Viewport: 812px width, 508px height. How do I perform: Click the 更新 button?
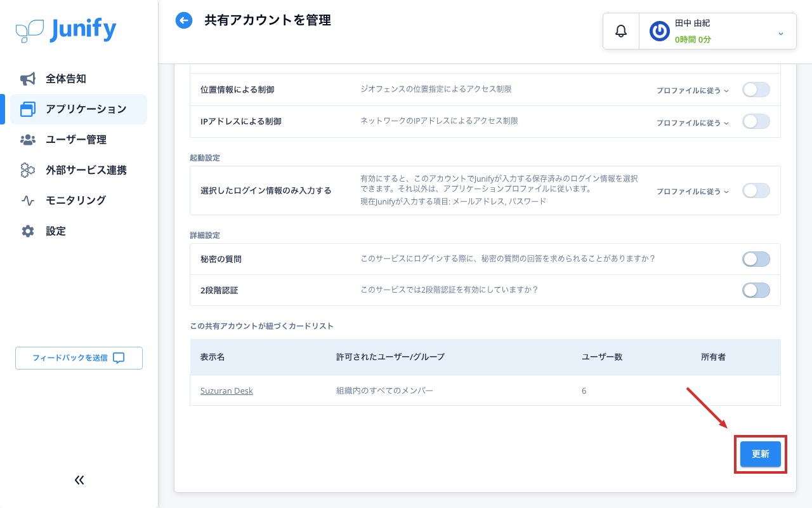[761, 454]
